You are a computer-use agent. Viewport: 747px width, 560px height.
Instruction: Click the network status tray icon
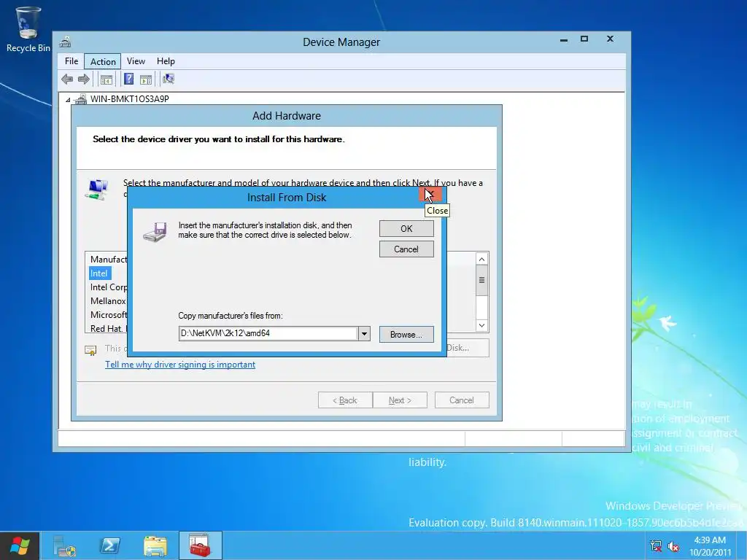tap(656, 546)
